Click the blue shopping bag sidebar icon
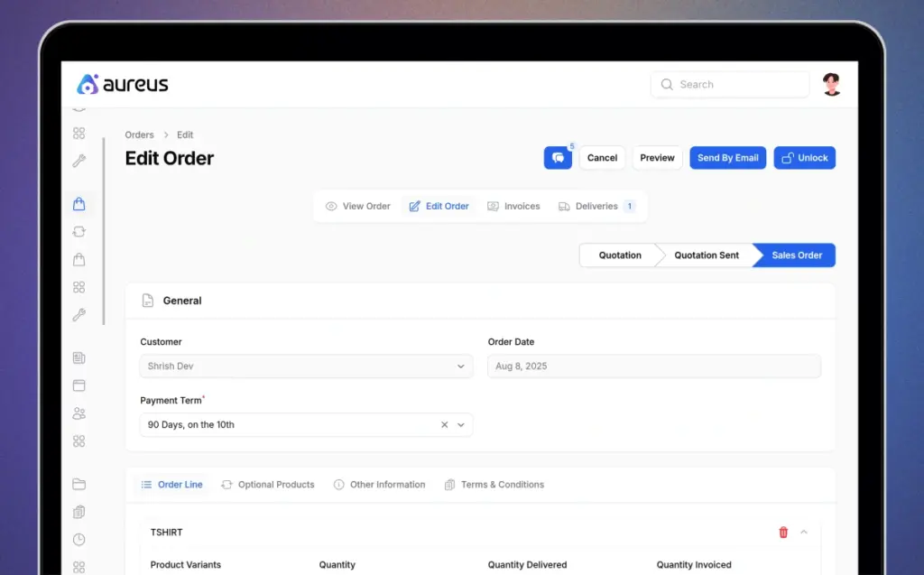This screenshot has width=924, height=575. pos(79,204)
